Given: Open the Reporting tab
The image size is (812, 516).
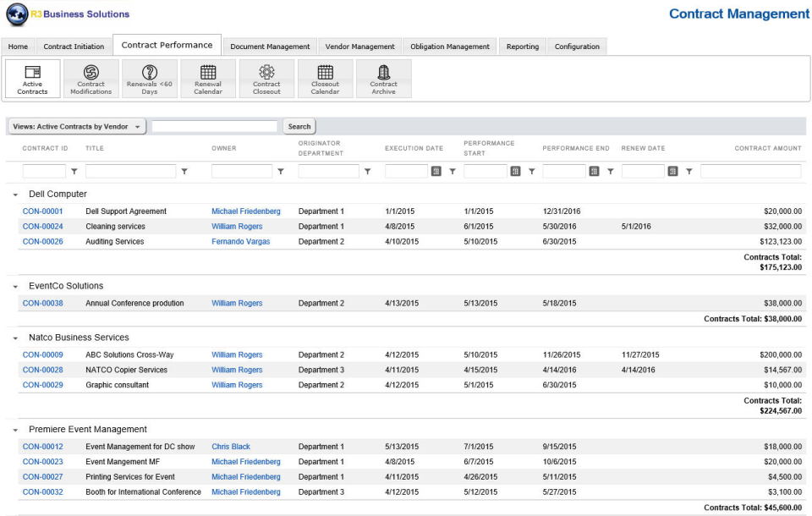Looking at the screenshot, I should [522, 47].
